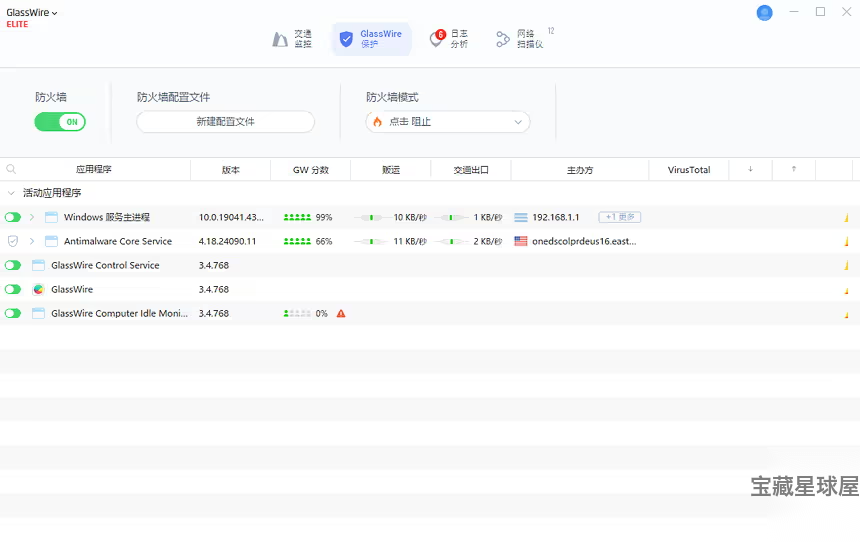Click the red warning triangle icon
The image size is (860, 542).
point(341,314)
